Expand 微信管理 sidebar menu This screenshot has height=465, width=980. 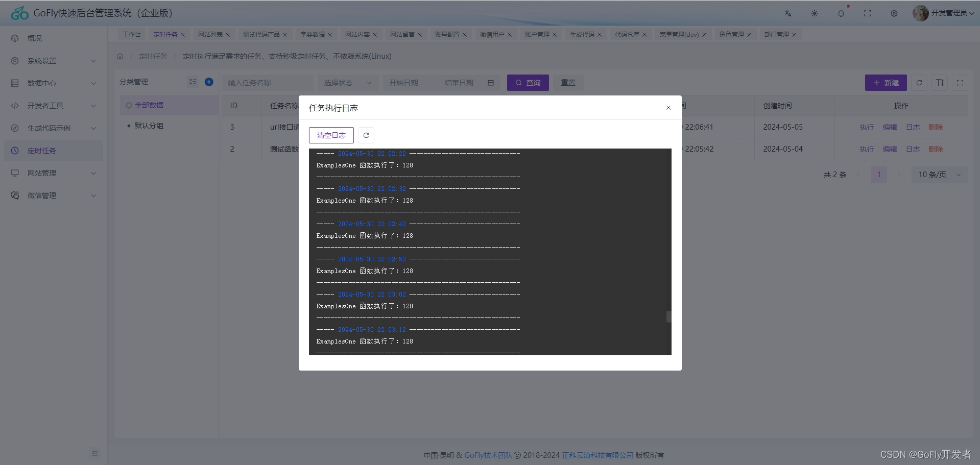pyautogui.click(x=54, y=195)
